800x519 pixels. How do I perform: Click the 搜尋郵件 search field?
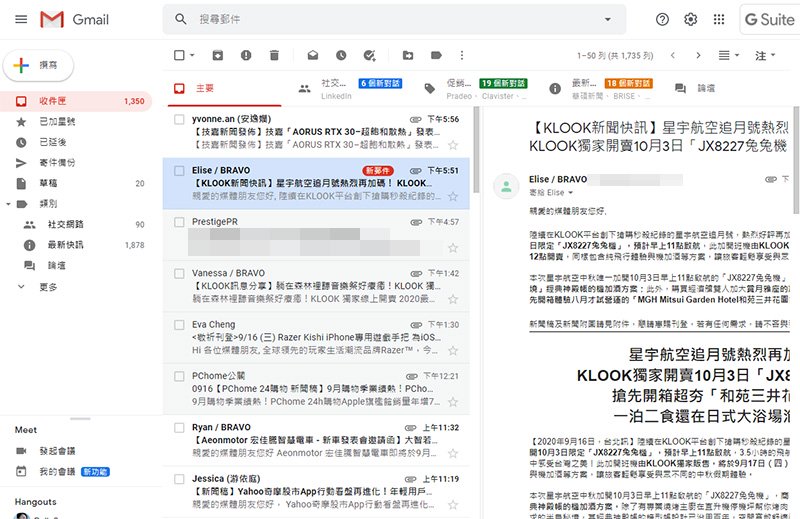pos(390,19)
